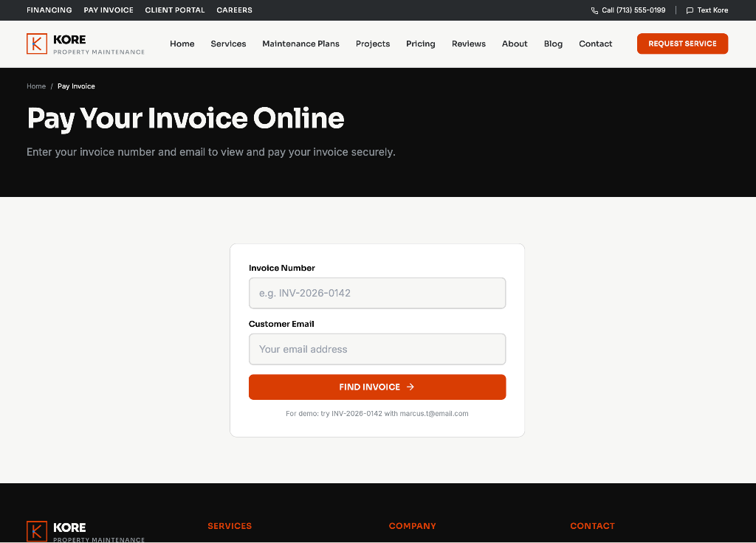Visit the Blog

(x=553, y=44)
